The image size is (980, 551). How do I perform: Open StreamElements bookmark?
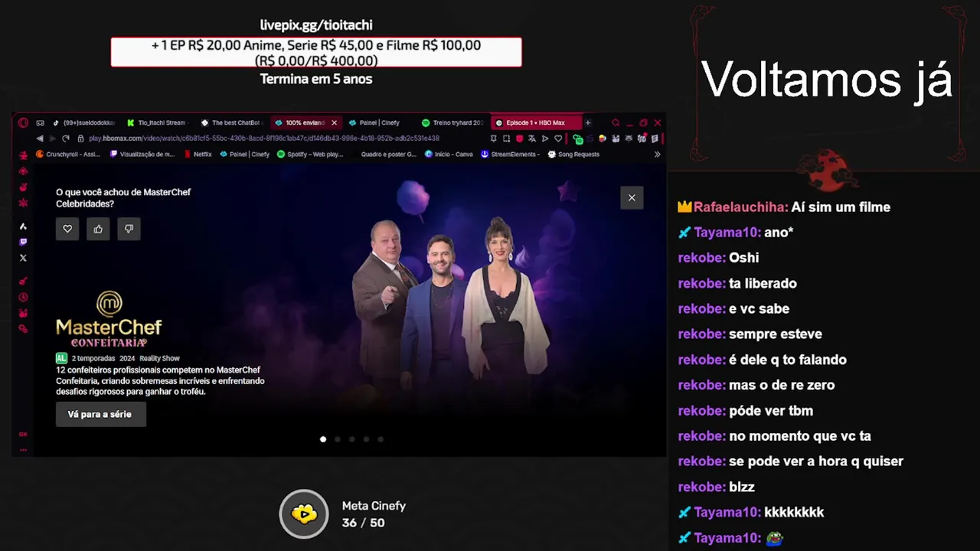click(511, 154)
